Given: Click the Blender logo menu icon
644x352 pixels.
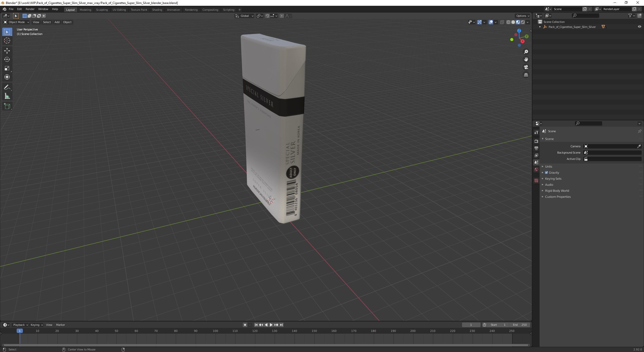Looking at the screenshot, I should [x=4, y=9].
